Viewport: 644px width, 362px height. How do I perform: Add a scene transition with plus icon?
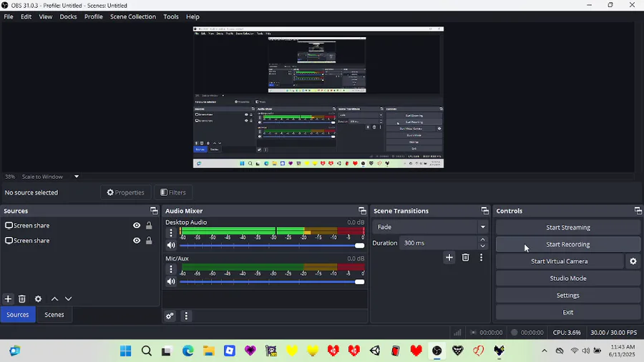(x=449, y=258)
